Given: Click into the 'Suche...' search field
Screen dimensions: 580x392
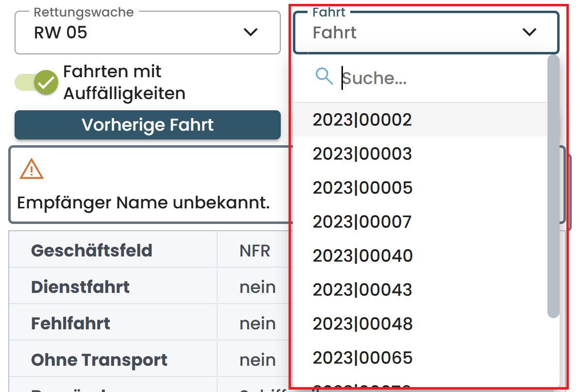Looking at the screenshot, I should click(x=413, y=78).
